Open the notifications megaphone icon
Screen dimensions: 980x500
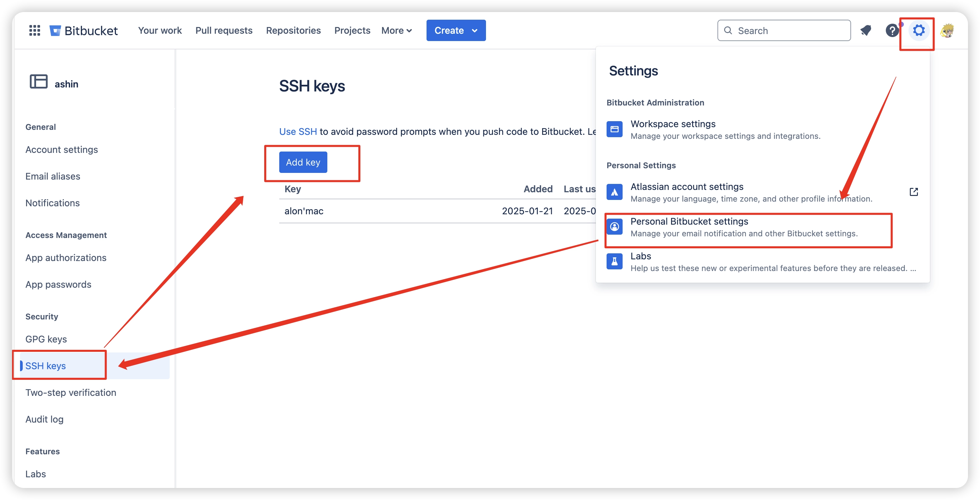click(x=866, y=30)
